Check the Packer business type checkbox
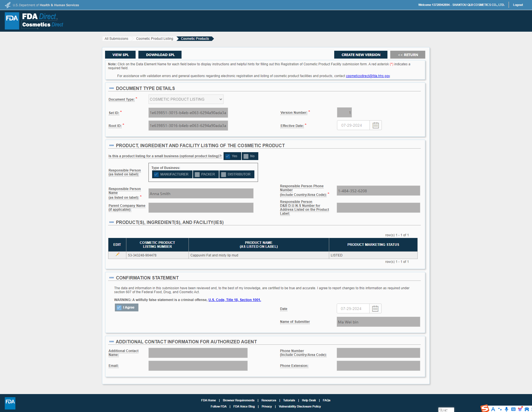532x412 pixels. (198, 174)
